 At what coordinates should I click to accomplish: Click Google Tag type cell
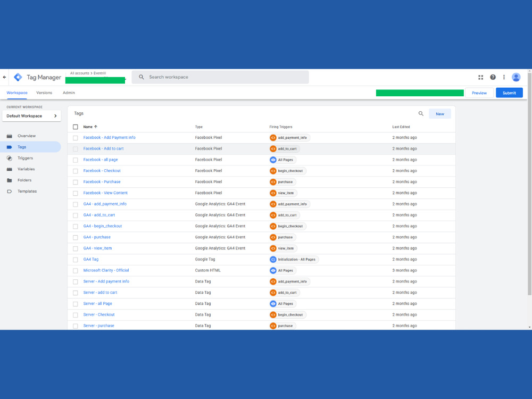205,259
